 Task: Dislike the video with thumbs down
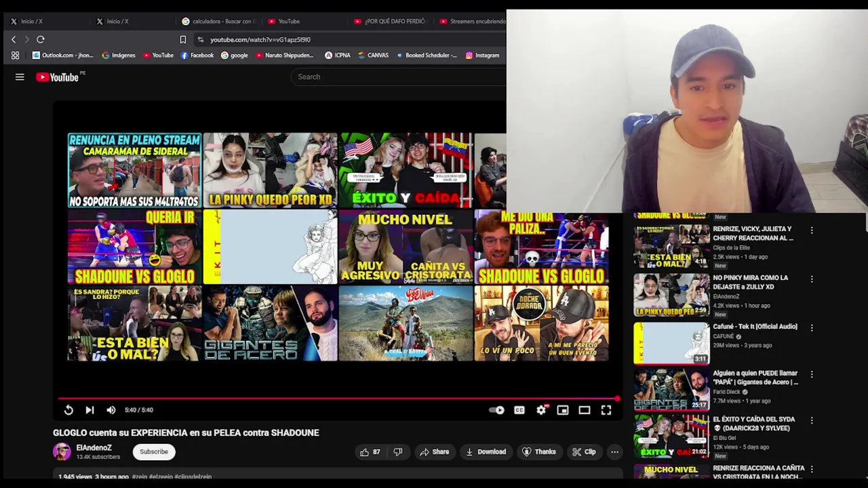(x=398, y=452)
